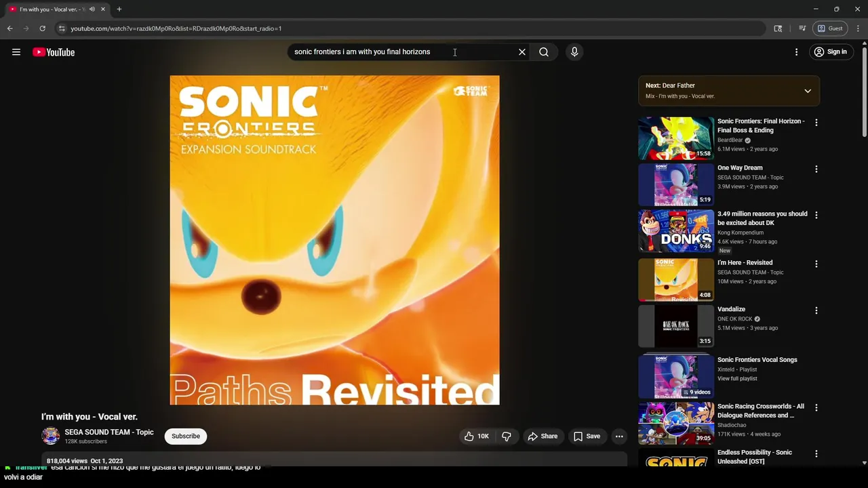868x488 pixels.
Task: Open options for Final Horizon Final Boss video
Action: point(816,123)
